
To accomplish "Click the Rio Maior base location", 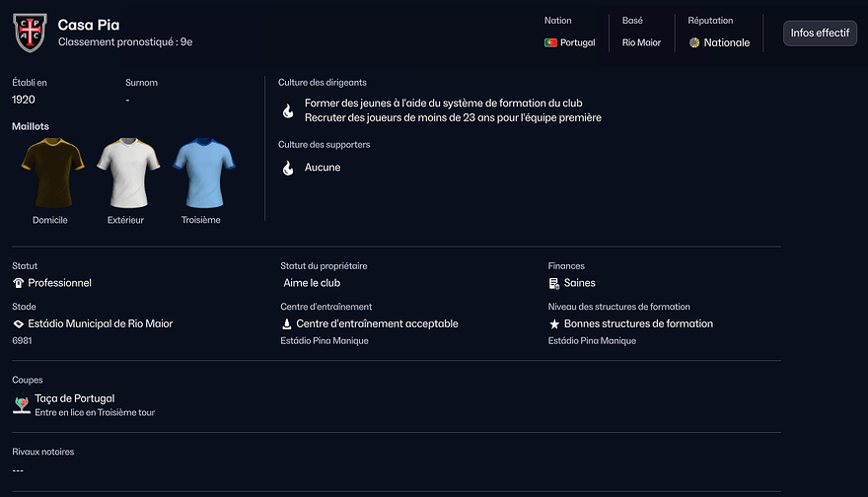I will tap(641, 42).
